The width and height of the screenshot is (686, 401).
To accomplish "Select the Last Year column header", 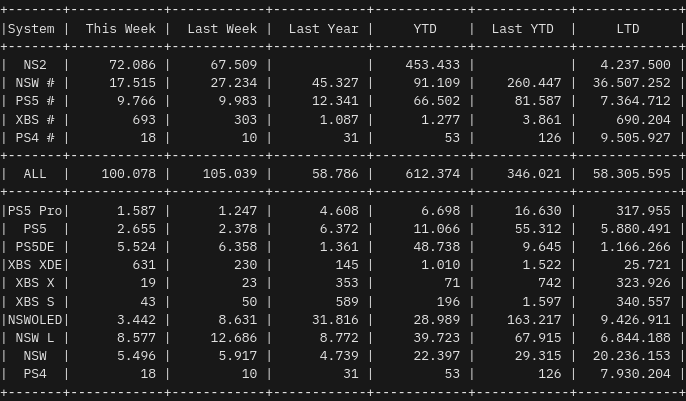I will (x=323, y=29).
